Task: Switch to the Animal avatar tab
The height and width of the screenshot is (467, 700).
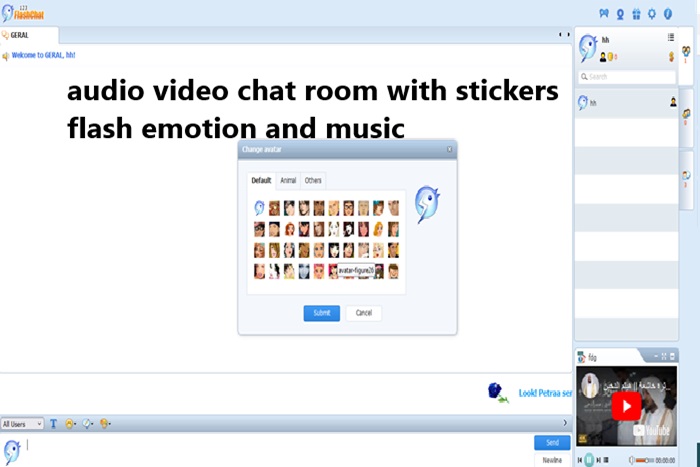Action: coord(288,181)
